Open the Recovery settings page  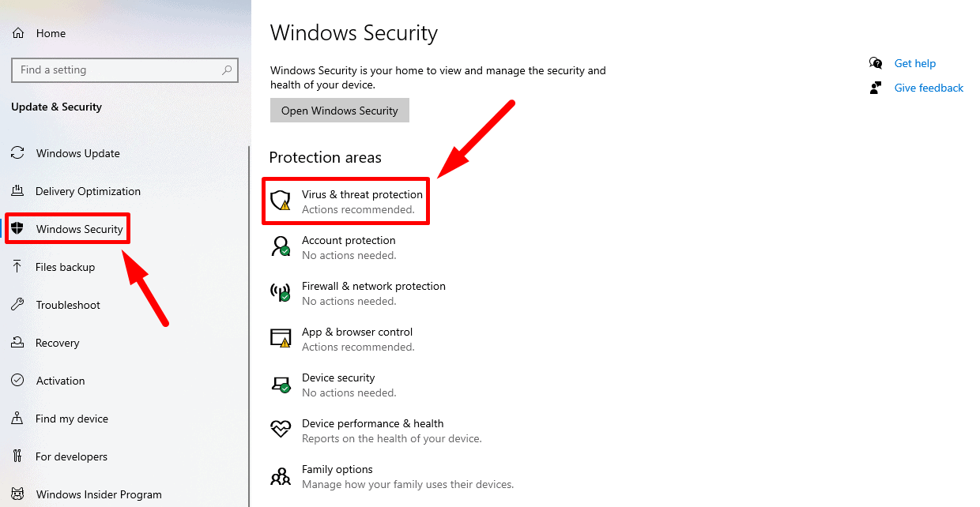57,343
